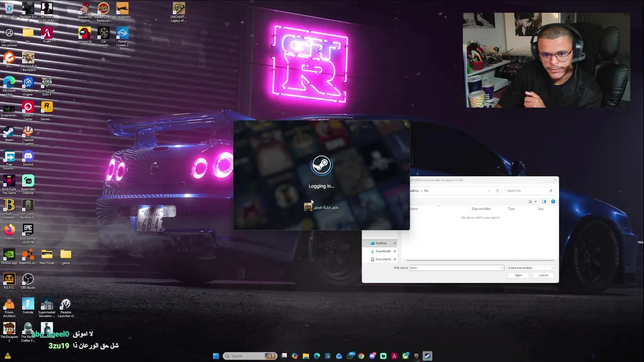The image size is (644, 362).
Task: Open the Microsoft Edge desktop shortcut
Action: coord(9,85)
